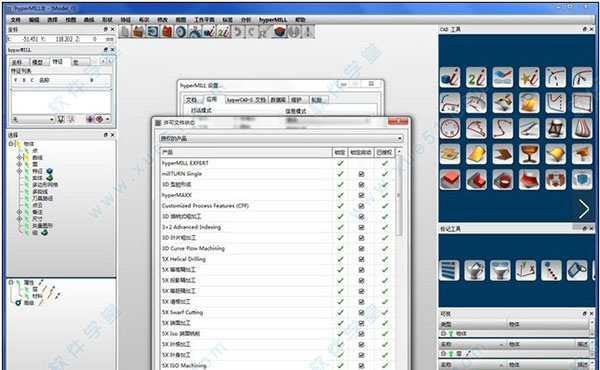Click the blue cube toolbar icon
The width and height of the screenshot is (600, 370).
pyautogui.click(x=280, y=31)
